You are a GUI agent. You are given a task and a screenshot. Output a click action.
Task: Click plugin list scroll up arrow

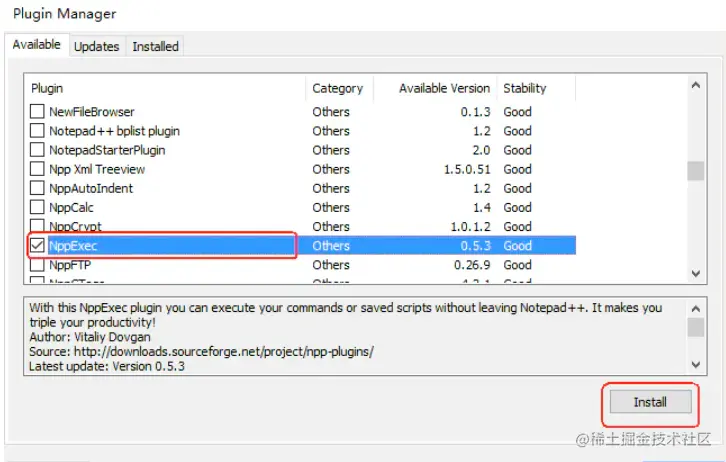click(695, 85)
